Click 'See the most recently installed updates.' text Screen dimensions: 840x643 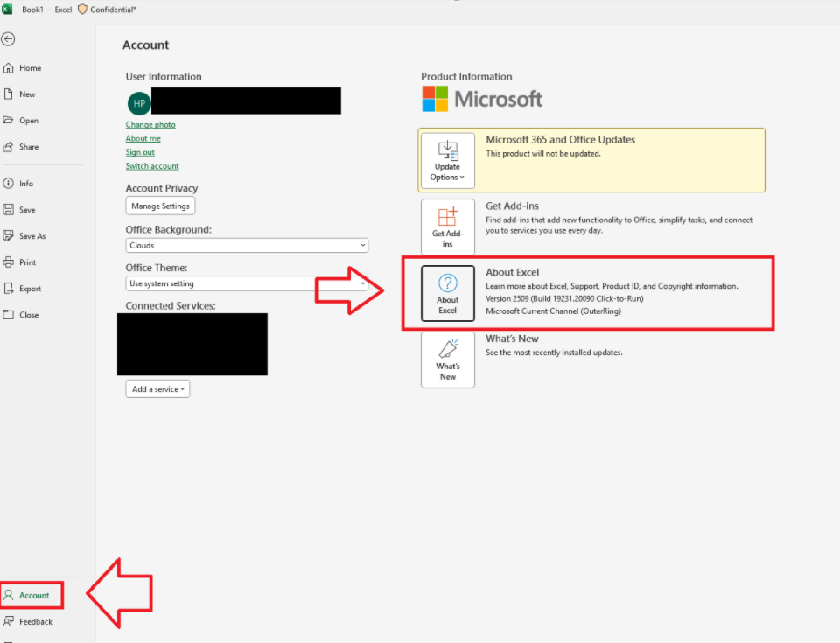click(x=554, y=352)
